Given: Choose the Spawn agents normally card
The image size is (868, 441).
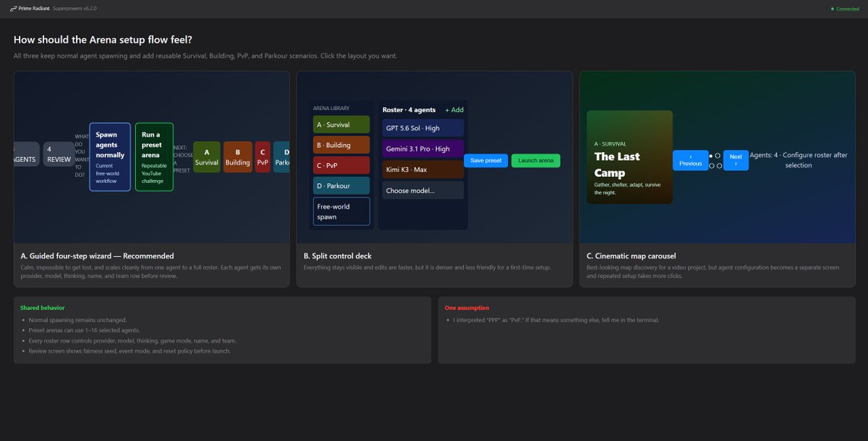Looking at the screenshot, I should click(110, 156).
